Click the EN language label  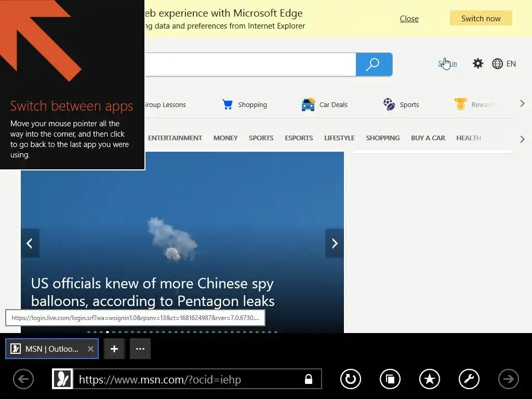(511, 64)
